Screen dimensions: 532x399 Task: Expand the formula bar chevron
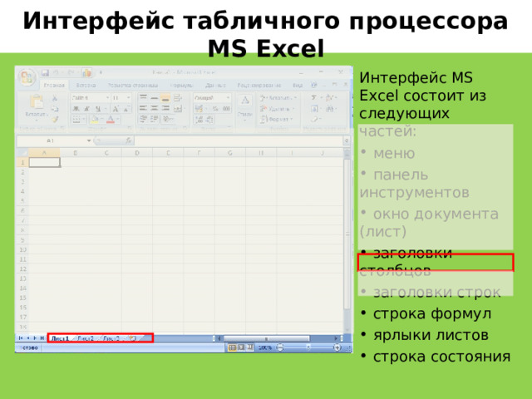346,140
